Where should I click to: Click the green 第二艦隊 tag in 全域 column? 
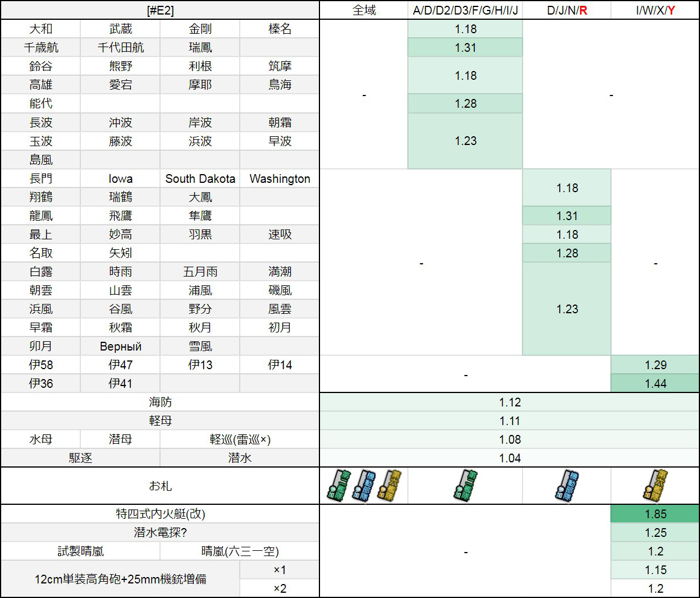pyautogui.click(x=337, y=486)
